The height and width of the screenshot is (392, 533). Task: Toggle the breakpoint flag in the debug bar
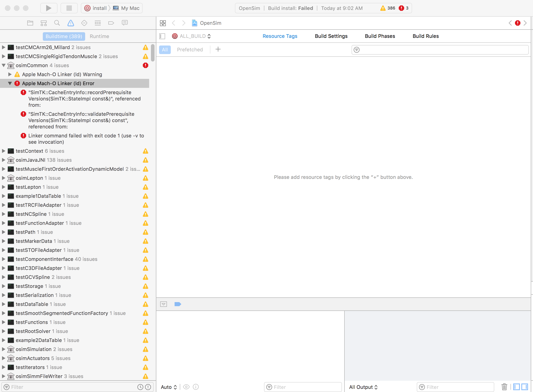pos(178,304)
